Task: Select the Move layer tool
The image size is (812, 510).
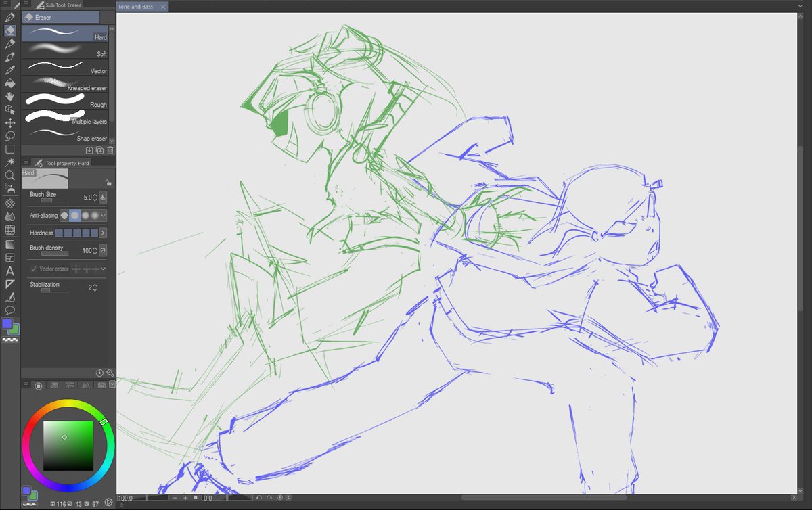Action: pos(9,122)
